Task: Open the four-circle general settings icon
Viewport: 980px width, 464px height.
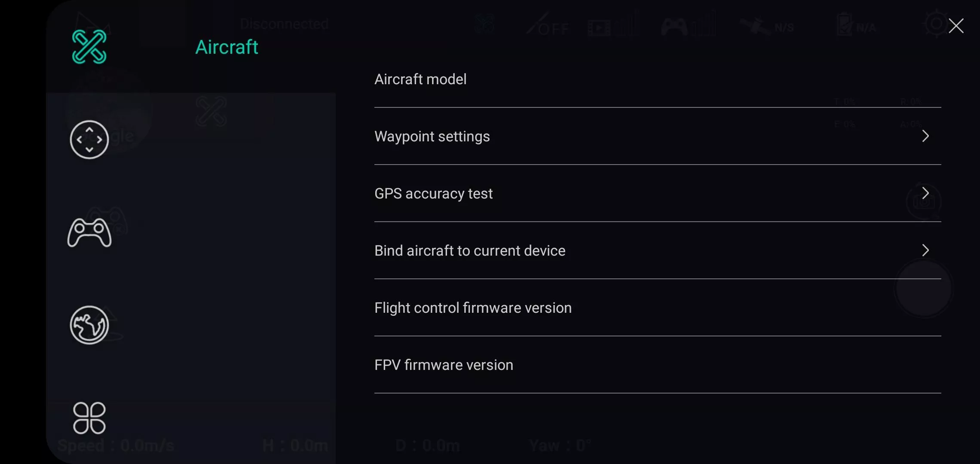Action: [89, 418]
